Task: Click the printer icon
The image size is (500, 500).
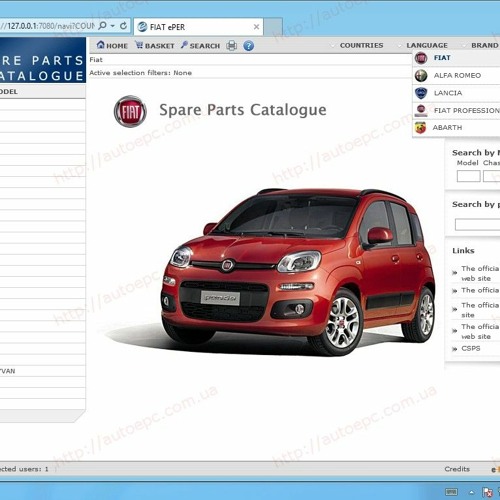Action: 231,46
